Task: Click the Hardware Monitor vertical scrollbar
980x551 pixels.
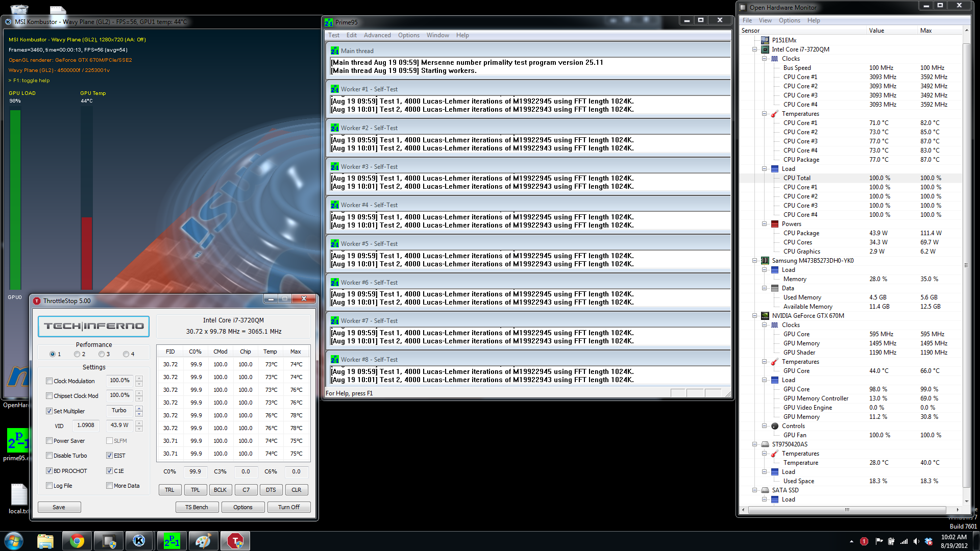Action: [x=966, y=265]
